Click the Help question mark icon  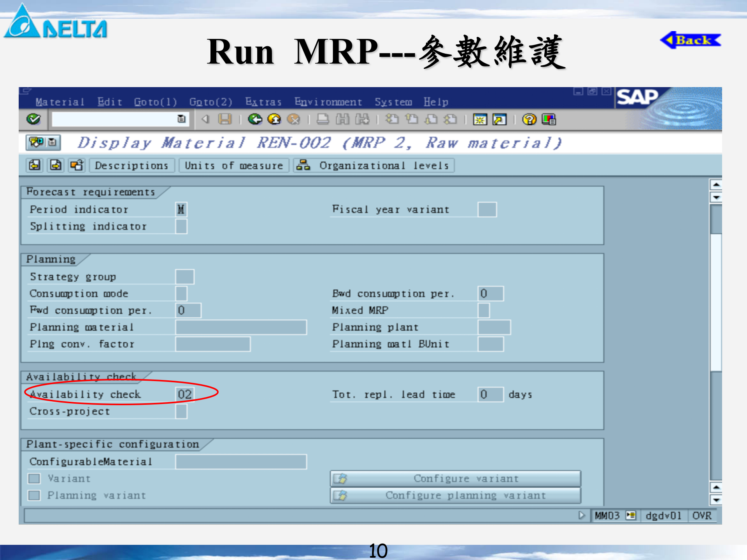tap(528, 120)
